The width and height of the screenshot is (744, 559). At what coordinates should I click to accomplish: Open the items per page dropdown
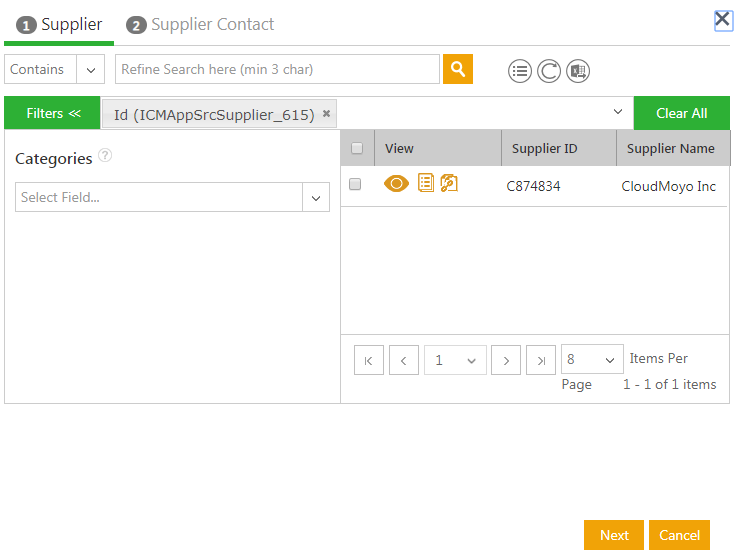click(592, 360)
